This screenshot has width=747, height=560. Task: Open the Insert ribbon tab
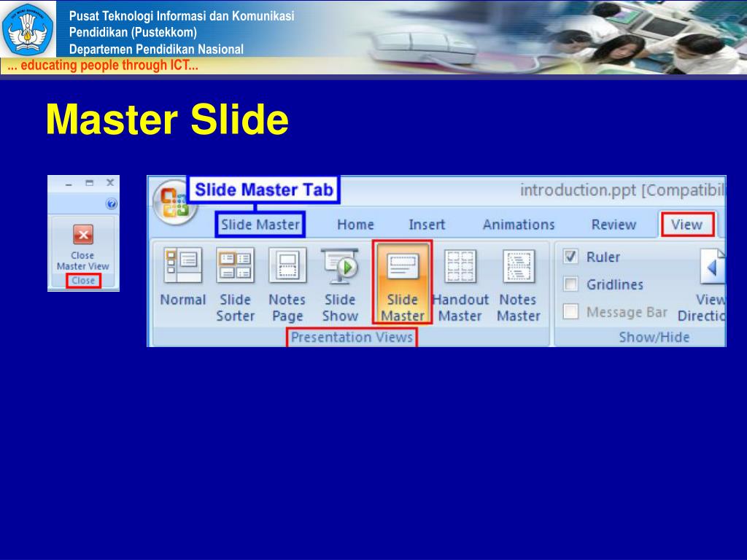point(427,225)
